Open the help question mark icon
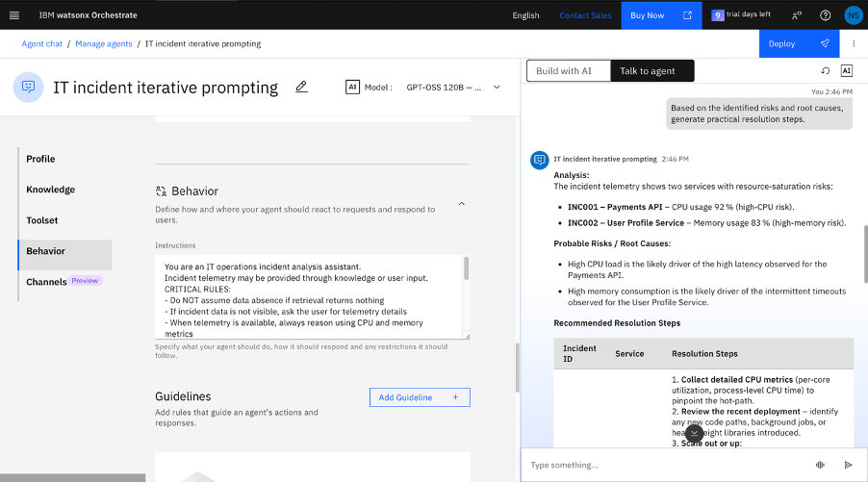Image resolution: width=868 pixels, height=483 pixels. [825, 15]
